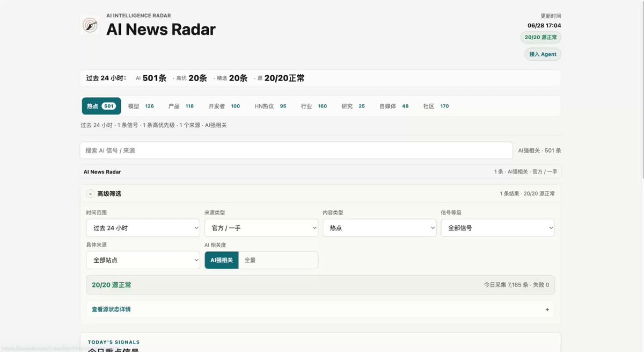Open the 开发者 100 tab
Viewport: 644px width, 352px height.
point(224,106)
